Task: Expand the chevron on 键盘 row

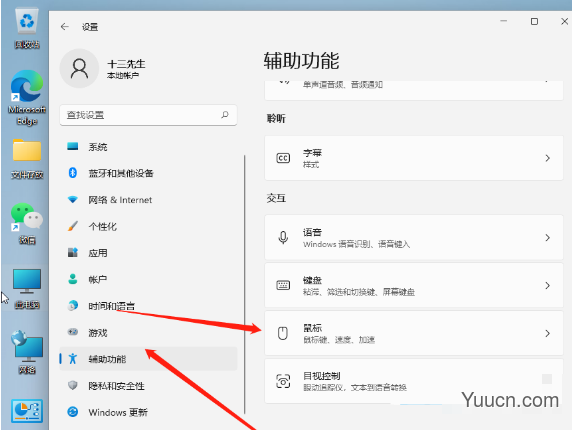Action: 547,286
